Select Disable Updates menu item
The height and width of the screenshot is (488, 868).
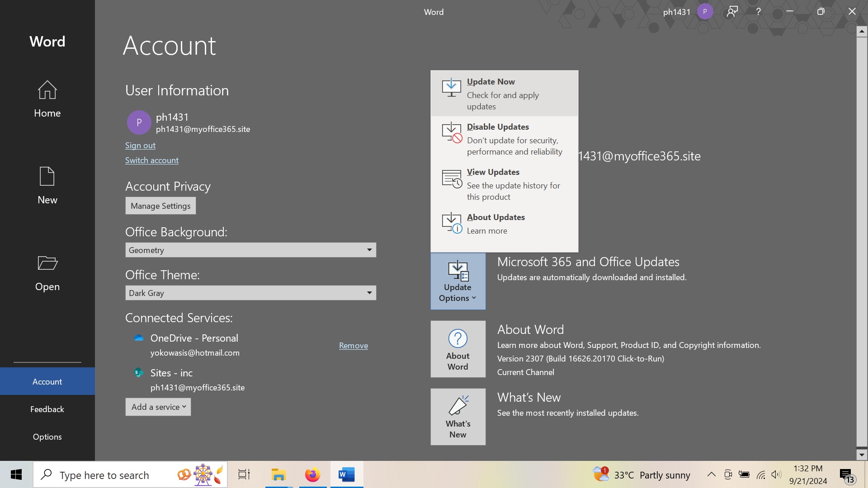tap(504, 139)
